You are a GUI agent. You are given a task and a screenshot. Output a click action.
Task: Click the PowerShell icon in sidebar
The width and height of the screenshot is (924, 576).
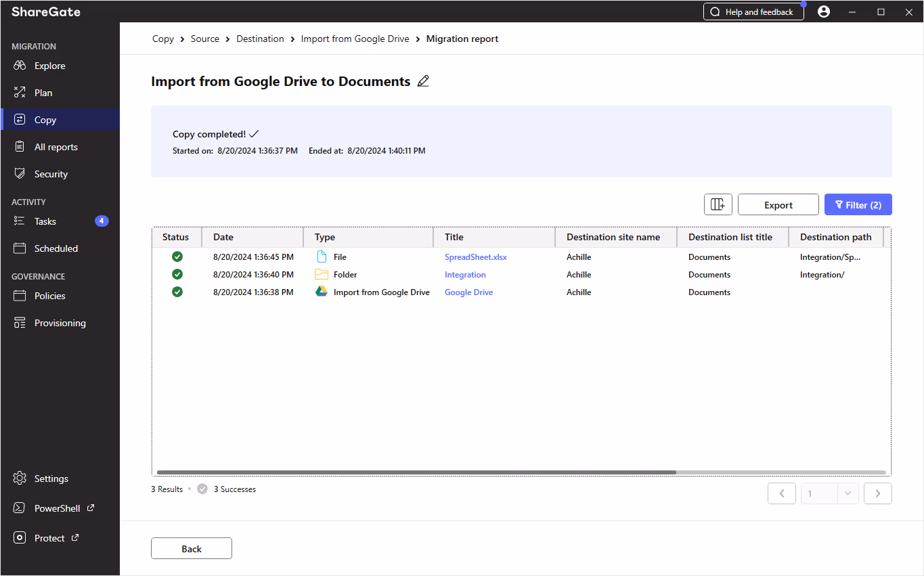tap(20, 508)
